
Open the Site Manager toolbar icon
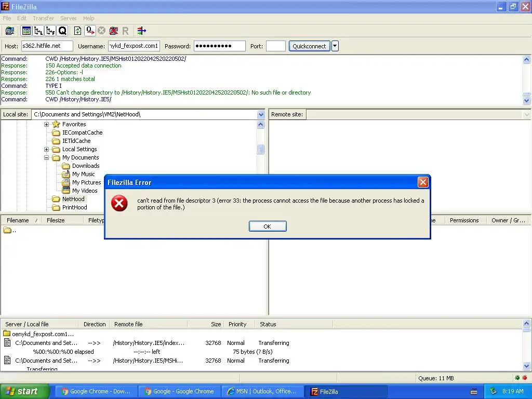[9, 31]
